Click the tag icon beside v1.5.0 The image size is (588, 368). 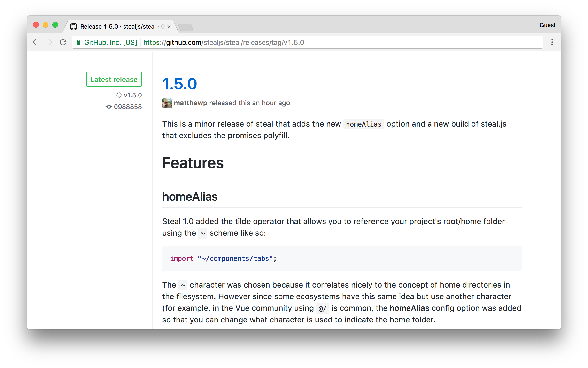click(119, 95)
